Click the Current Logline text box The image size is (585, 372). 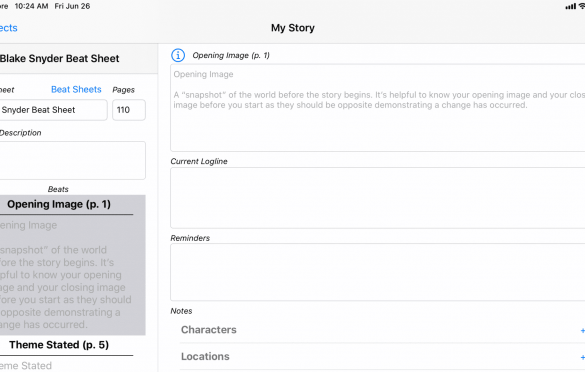click(378, 198)
